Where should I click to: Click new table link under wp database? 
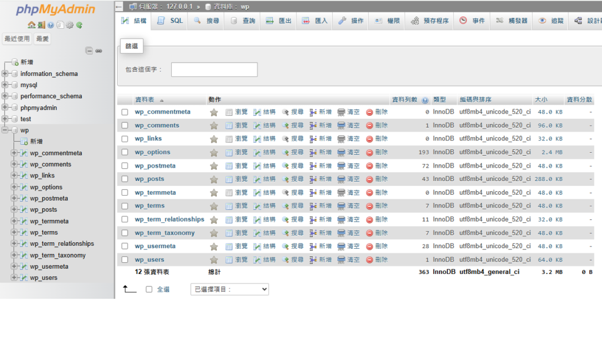36,141
